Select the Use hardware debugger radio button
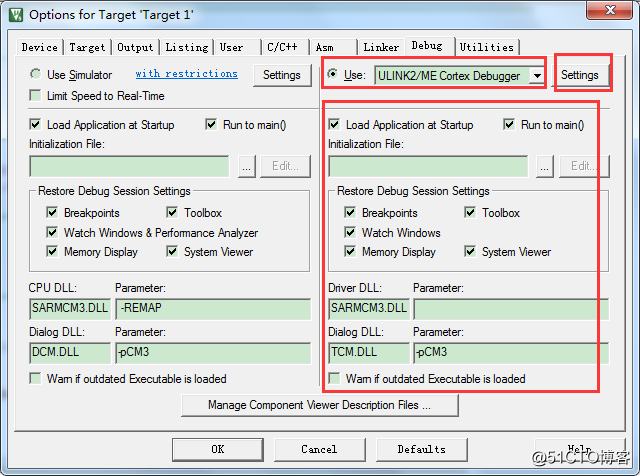The width and height of the screenshot is (640, 476). (333, 74)
